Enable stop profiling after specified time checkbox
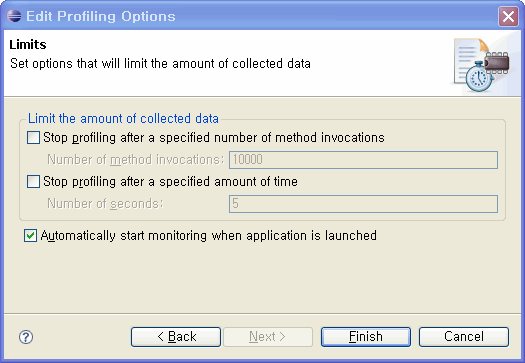 (x=33, y=182)
